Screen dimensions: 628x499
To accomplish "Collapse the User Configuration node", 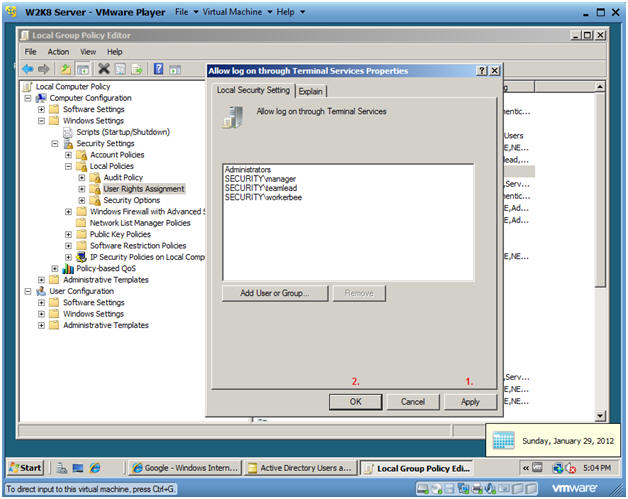I will (28, 291).
